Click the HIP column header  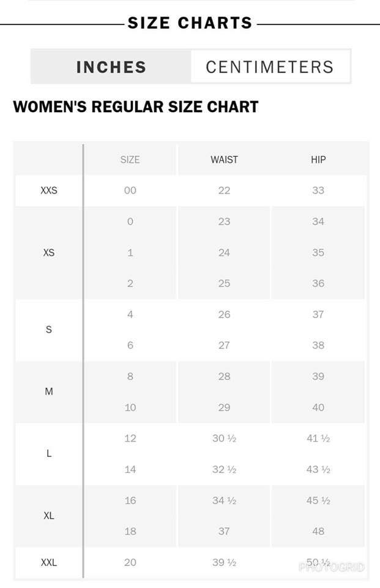[318, 159]
